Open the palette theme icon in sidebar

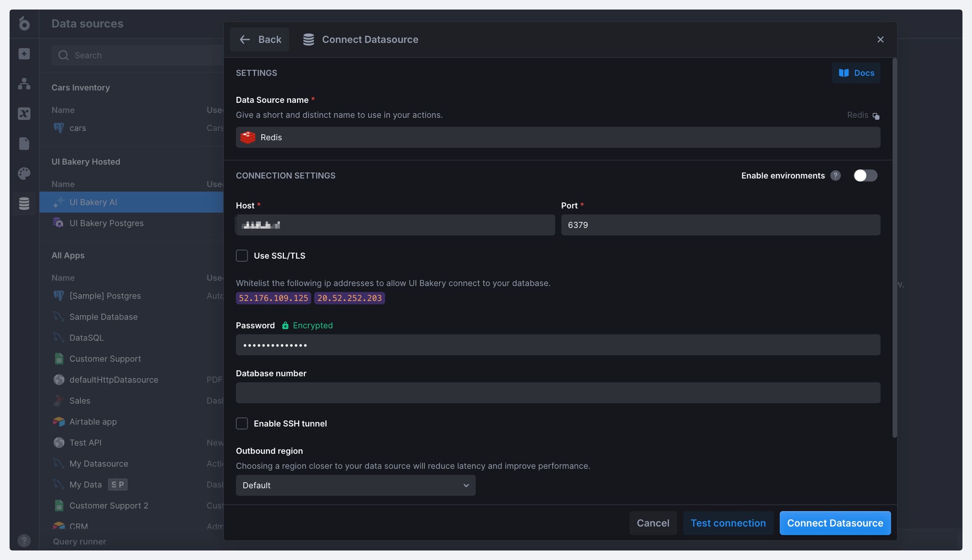coord(24,173)
